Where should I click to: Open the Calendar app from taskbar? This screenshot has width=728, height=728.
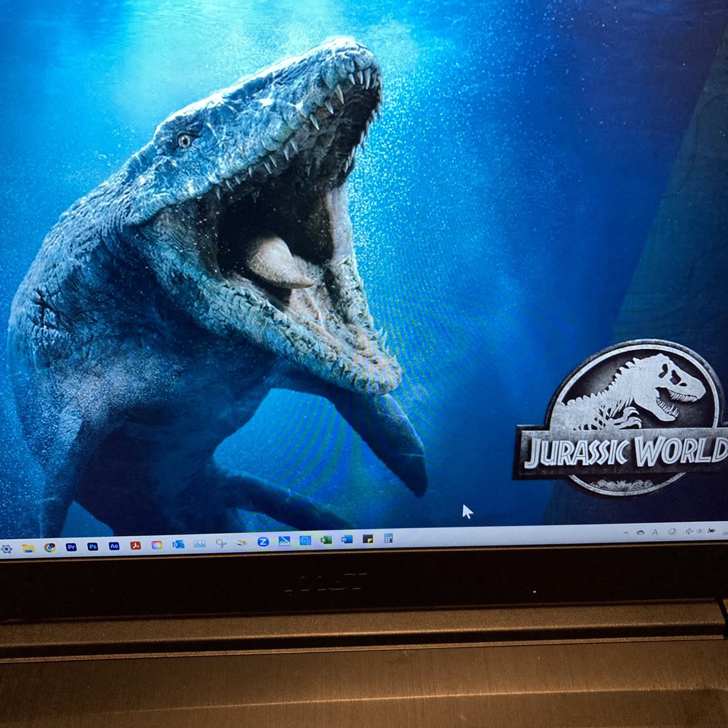pos(305,540)
